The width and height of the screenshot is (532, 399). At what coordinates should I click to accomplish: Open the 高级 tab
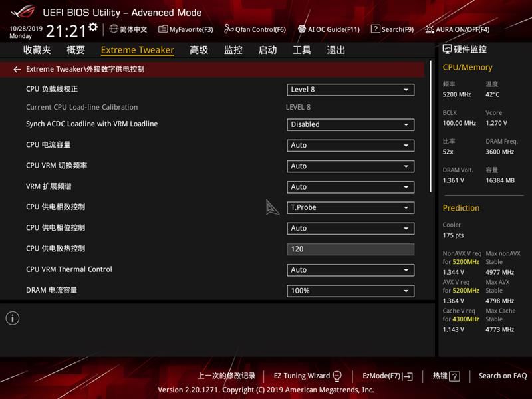(x=199, y=50)
